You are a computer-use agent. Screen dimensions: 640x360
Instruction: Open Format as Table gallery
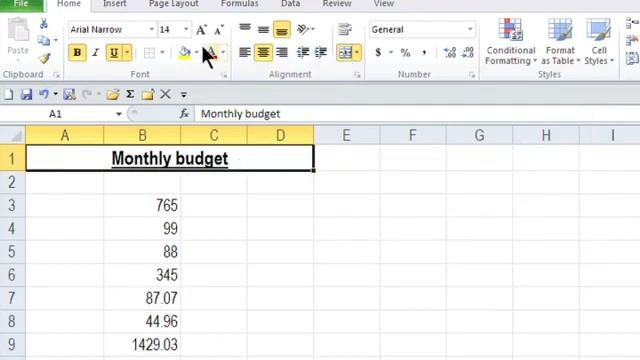pyautogui.click(x=560, y=42)
